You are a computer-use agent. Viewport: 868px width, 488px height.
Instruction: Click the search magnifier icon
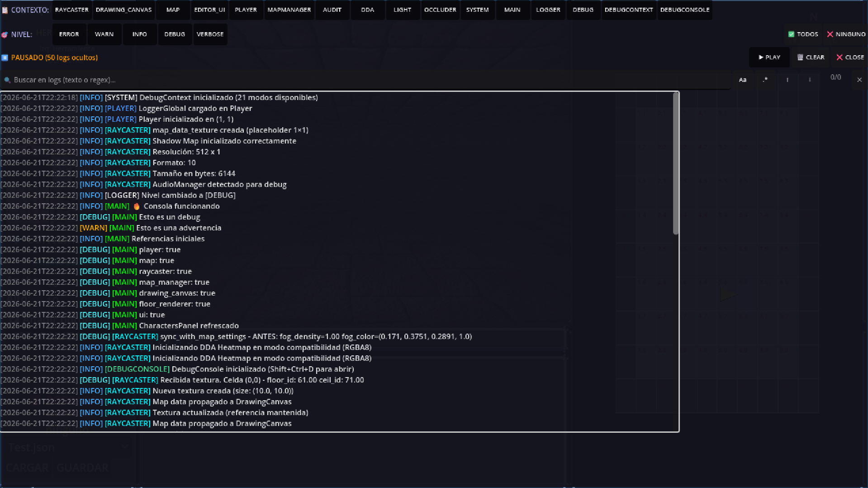point(7,80)
